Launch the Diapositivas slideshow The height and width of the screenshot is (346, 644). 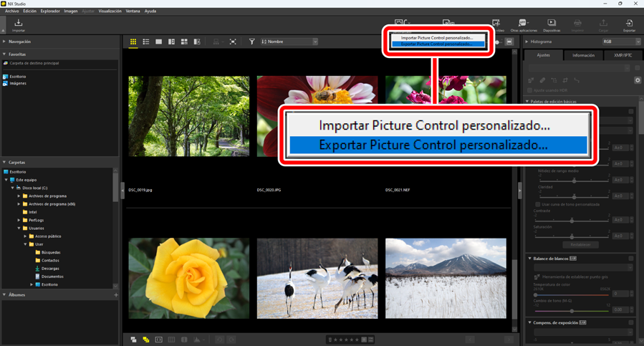tap(552, 25)
